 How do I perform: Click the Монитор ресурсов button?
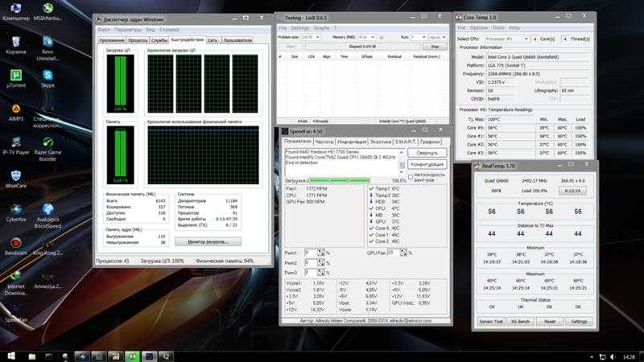tap(208, 242)
